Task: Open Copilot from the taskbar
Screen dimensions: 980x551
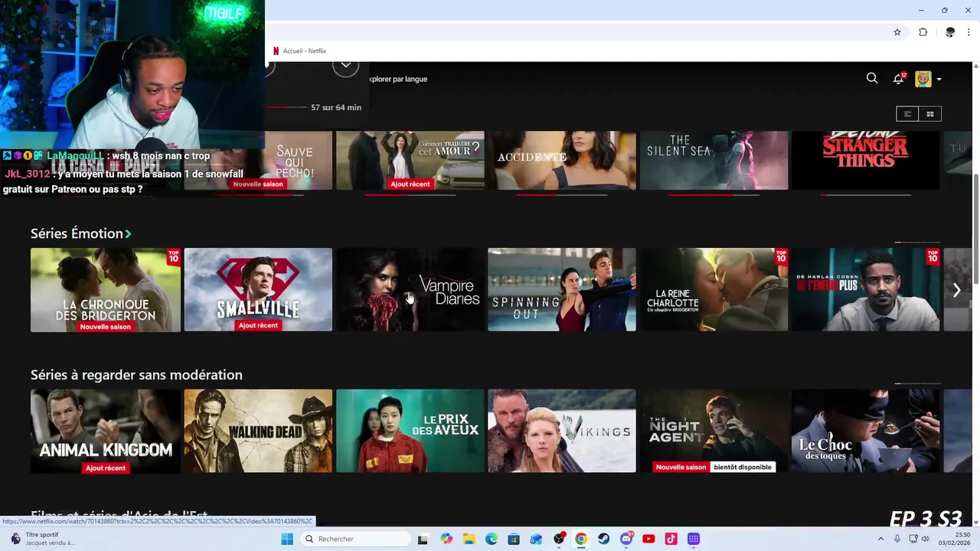Action: [x=447, y=539]
